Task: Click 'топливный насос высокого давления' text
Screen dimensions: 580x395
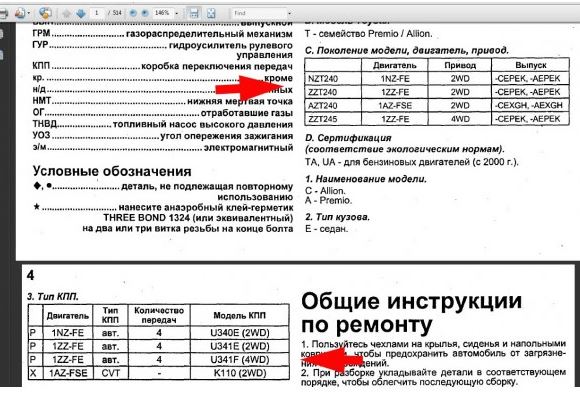Action: pyautogui.click(x=203, y=125)
